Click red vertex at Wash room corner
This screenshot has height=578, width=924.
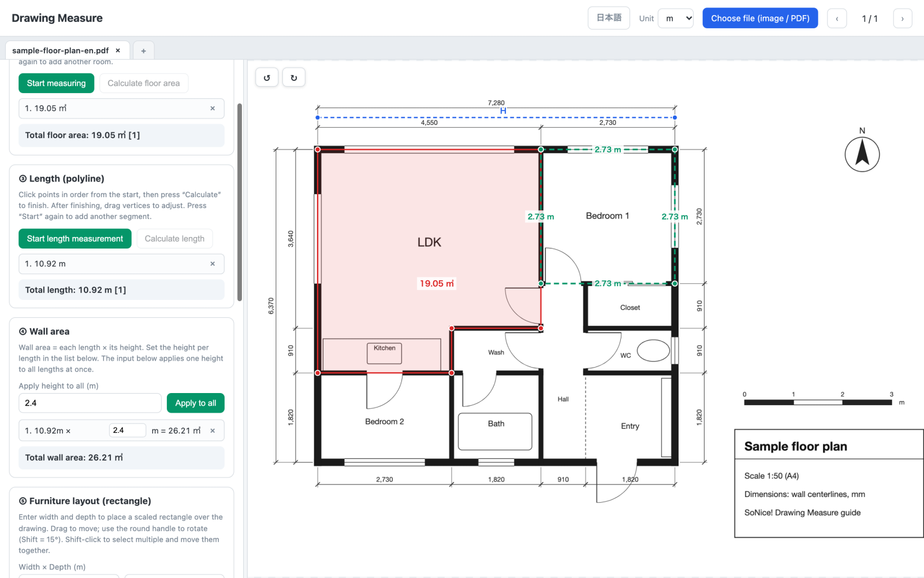452,328
